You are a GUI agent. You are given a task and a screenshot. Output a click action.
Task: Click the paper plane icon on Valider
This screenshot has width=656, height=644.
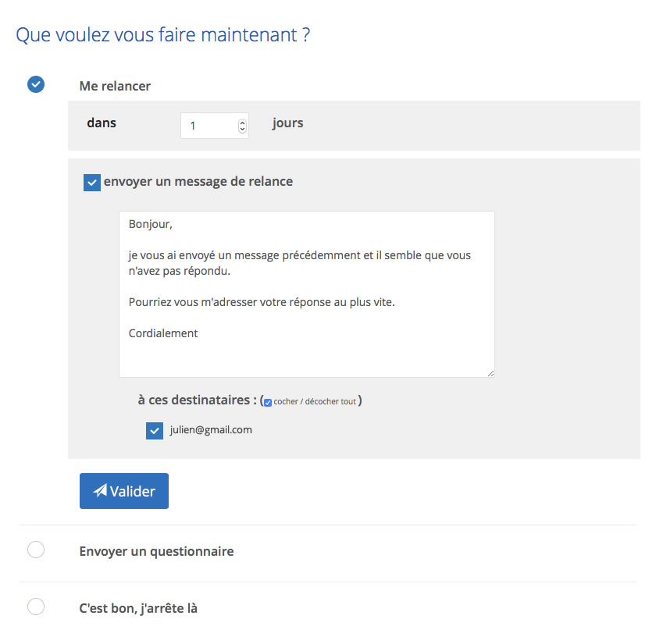[x=100, y=490]
